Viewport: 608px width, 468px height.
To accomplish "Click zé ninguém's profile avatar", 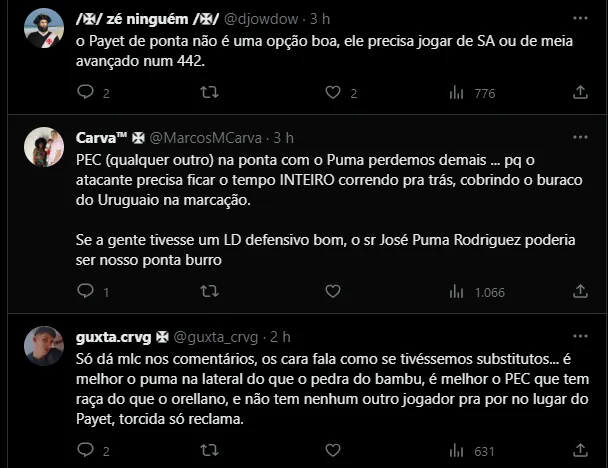I will click(43, 28).
